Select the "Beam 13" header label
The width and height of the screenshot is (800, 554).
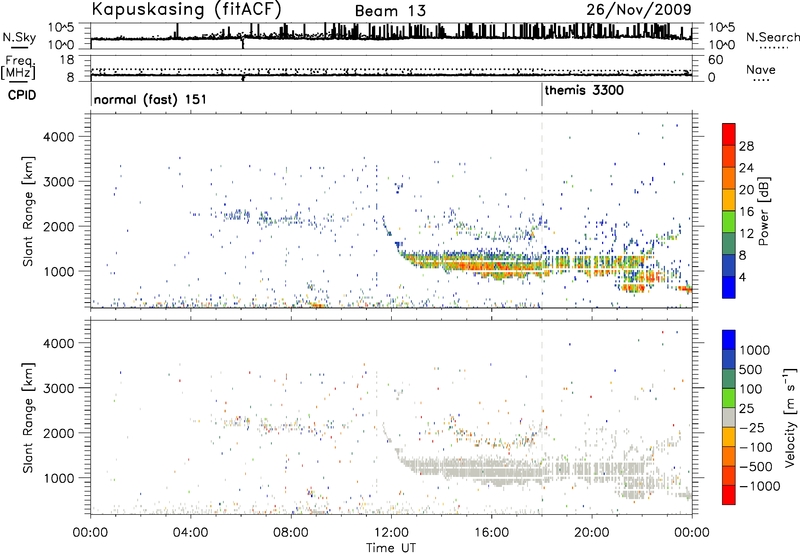pyautogui.click(x=390, y=11)
